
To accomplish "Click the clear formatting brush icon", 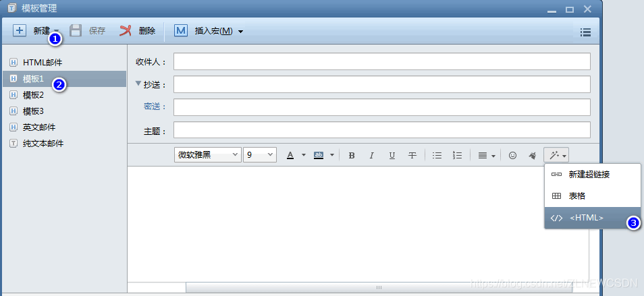I will click(533, 155).
